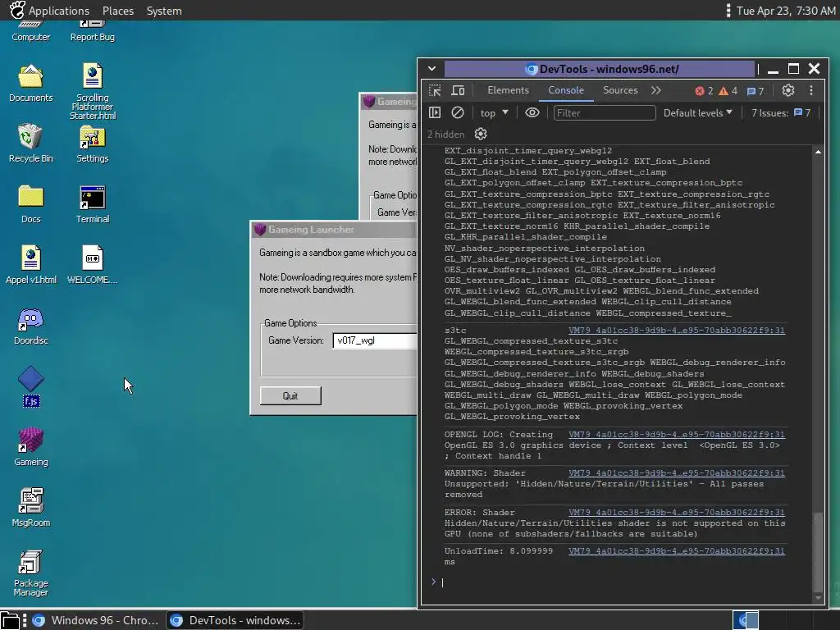840x630 pixels.
Task: Launch the Gameing desktop shortcut
Action: tap(30, 447)
